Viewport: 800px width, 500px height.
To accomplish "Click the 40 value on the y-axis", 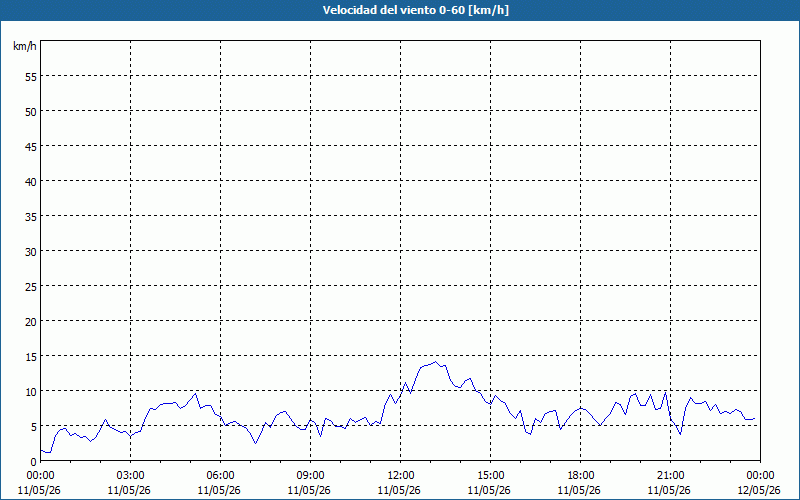I will 31,182.
